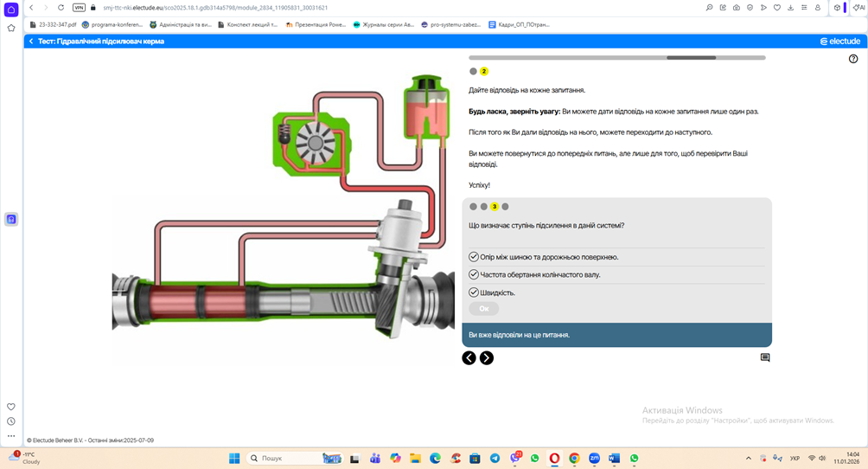Expand the hidden system tray icons chevron

point(749,458)
